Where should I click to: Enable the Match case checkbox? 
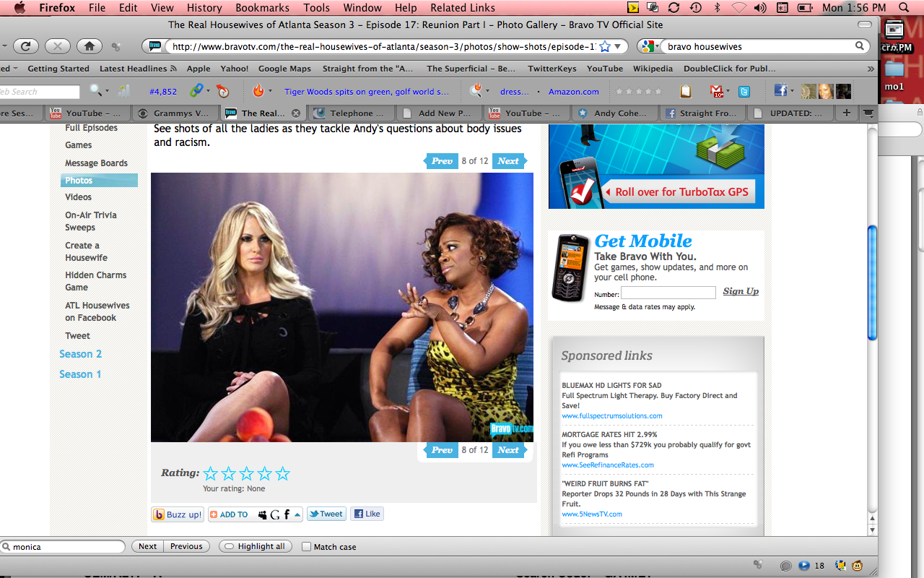[x=307, y=547]
